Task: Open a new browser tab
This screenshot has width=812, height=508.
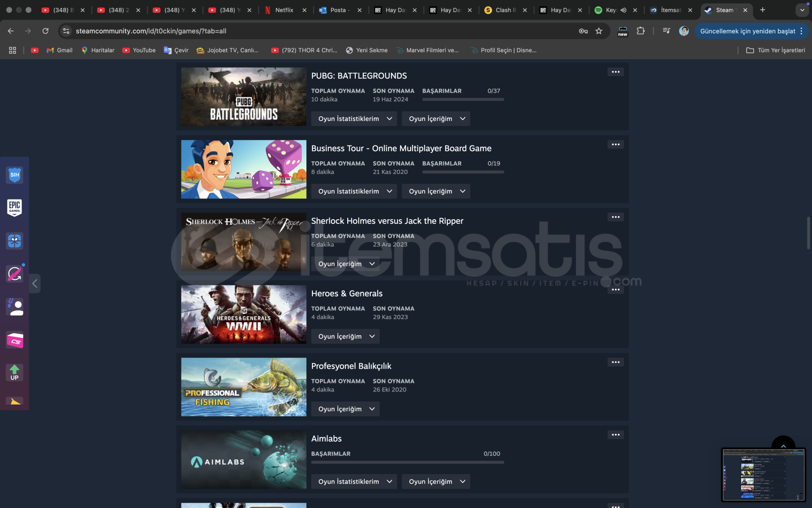Action: (763, 10)
